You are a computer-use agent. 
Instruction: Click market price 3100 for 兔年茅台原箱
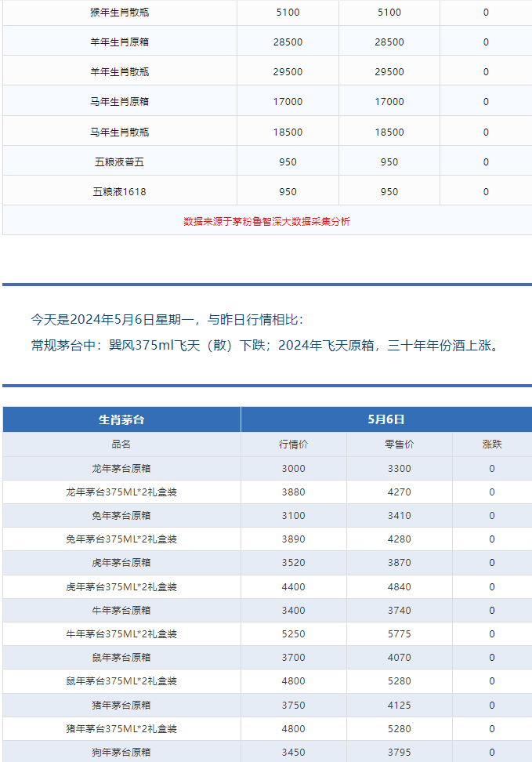294,516
